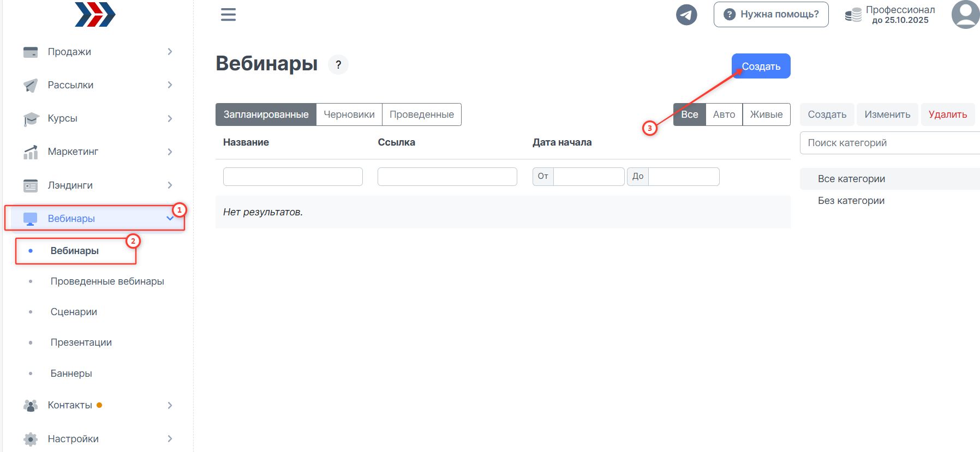Click the Продажи card icon in sidebar
This screenshot has height=452, width=980.
pos(31,52)
